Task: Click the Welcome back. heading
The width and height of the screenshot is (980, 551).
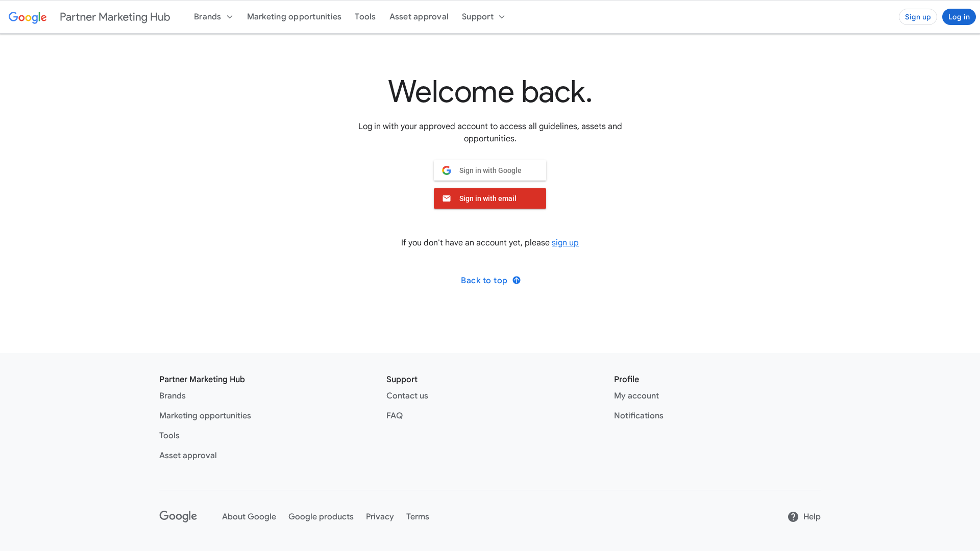Action: point(490,92)
